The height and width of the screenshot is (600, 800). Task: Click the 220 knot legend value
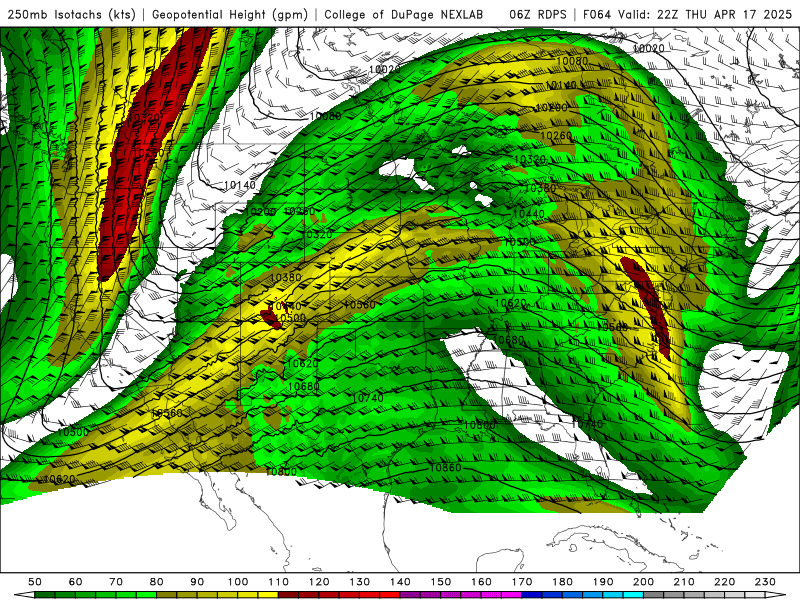tap(725, 582)
